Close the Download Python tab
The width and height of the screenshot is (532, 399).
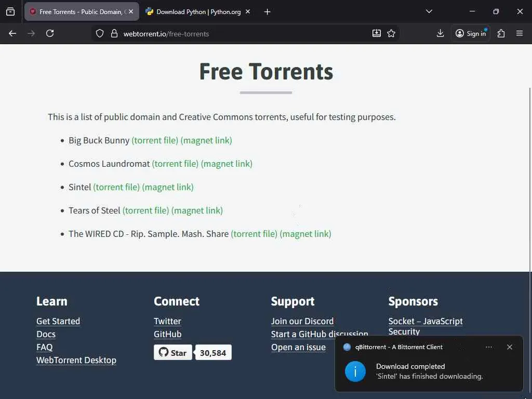coord(248,11)
